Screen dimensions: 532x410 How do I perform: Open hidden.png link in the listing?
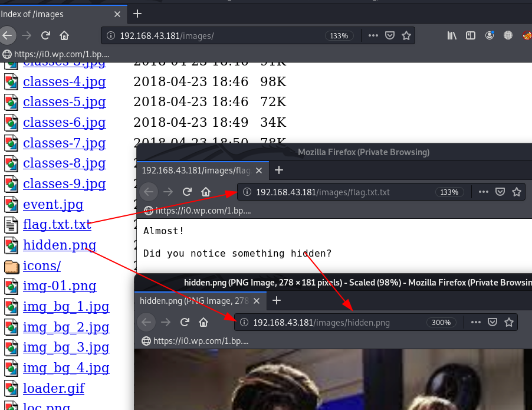point(60,245)
